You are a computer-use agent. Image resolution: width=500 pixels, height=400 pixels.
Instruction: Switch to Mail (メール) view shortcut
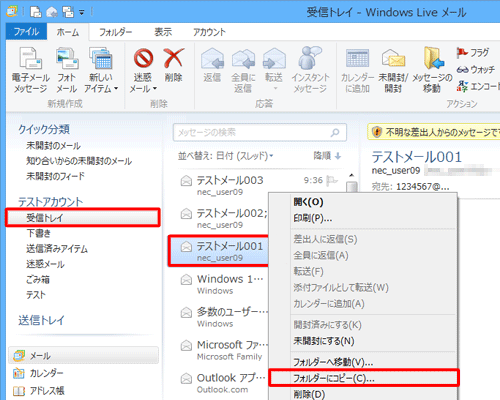83,356
